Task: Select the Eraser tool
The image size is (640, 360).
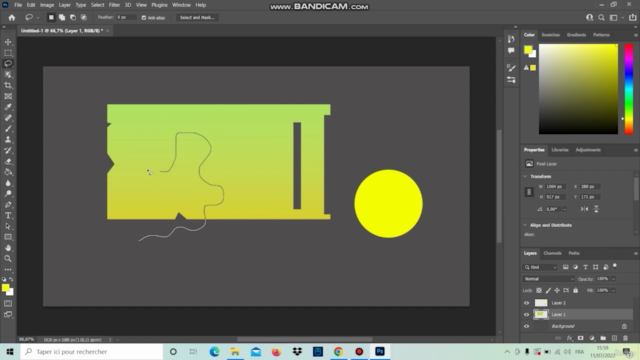Action: tap(8, 161)
